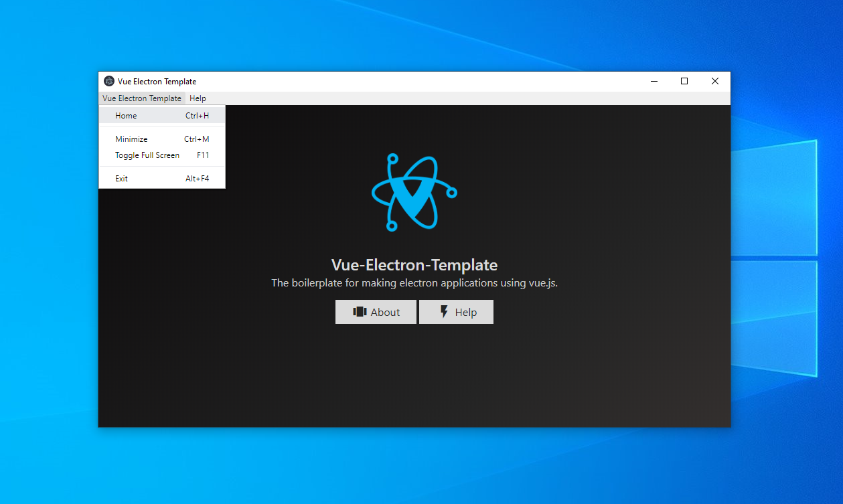This screenshot has height=504, width=843.
Task: Minimize the Vue Electron Template window
Action: (654, 82)
